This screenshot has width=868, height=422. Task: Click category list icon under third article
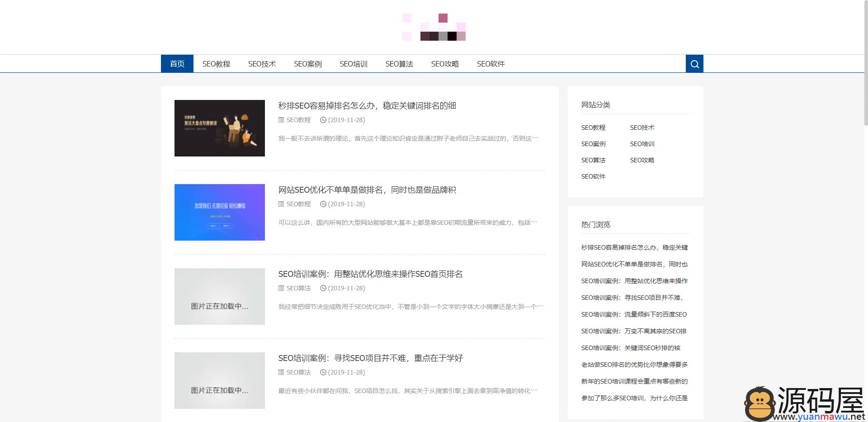click(x=281, y=288)
